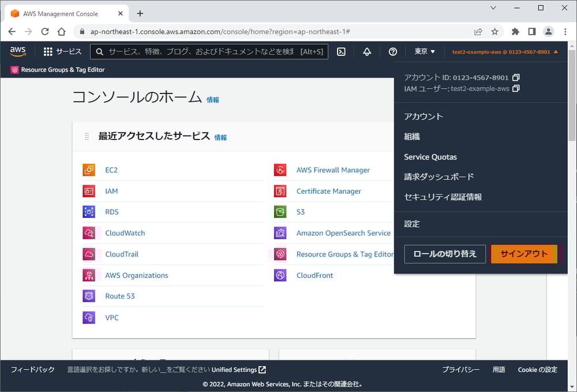The height and width of the screenshot is (392, 577).
Task: Click the AWS logo to go home
Action: (x=17, y=52)
